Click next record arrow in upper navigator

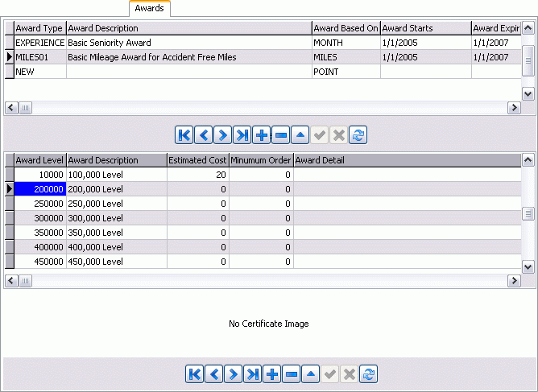pos(223,135)
